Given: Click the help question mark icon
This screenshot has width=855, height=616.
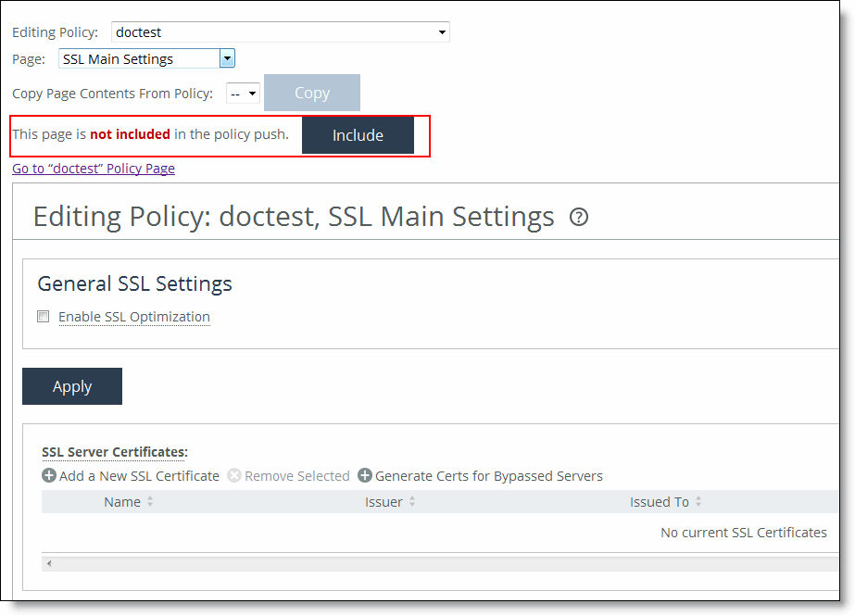Looking at the screenshot, I should click(x=579, y=218).
